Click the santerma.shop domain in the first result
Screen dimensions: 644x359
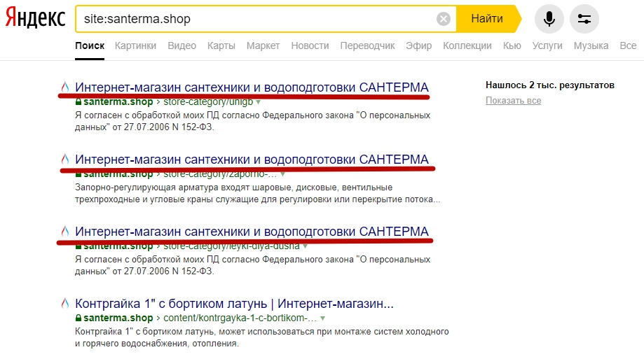(118, 101)
